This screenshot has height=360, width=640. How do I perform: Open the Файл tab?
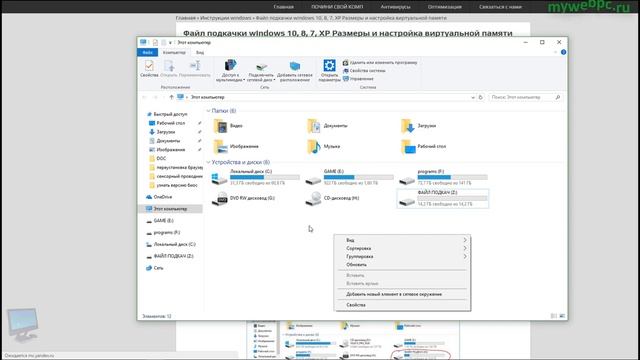[148, 52]
